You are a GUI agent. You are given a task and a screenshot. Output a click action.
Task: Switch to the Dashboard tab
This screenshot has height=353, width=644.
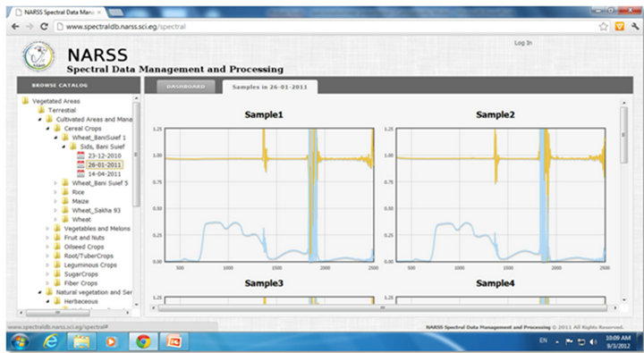[x=186, y=87]
